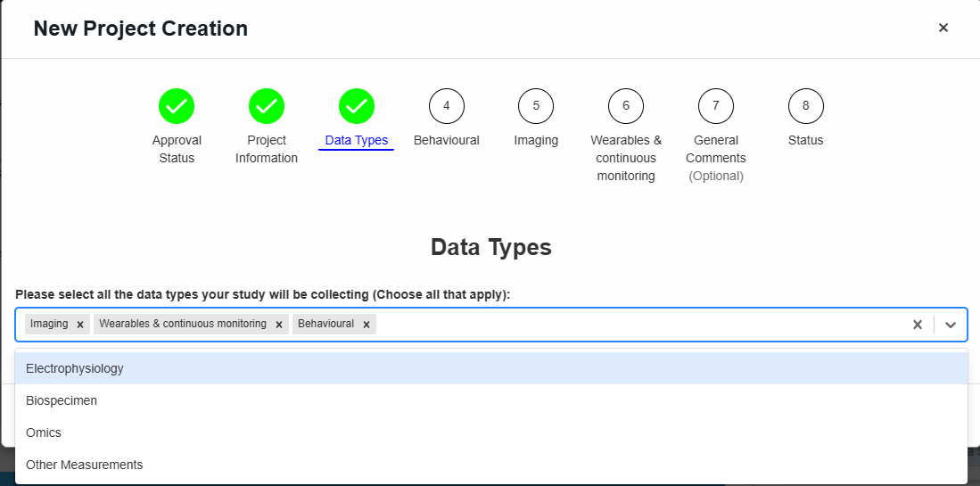Screen dimensions: 980x486
Task: Jump to step 7 General Comments circle
Action: pyautogui.click(x=716, y=106)
